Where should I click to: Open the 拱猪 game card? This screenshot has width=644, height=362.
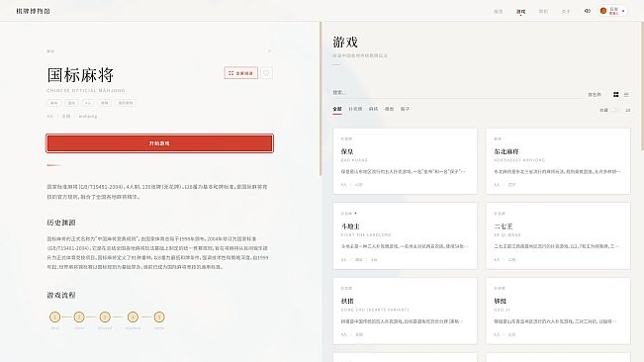coord(405,311)
